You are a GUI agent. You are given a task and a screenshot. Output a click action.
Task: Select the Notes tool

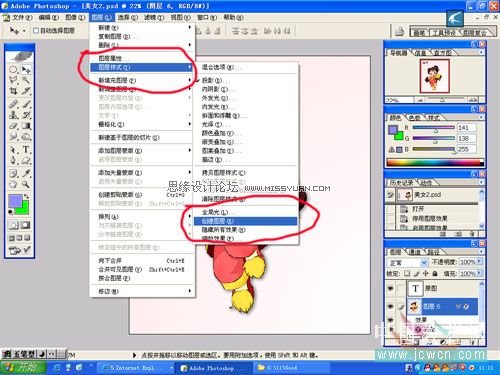(x=13, y=173)
